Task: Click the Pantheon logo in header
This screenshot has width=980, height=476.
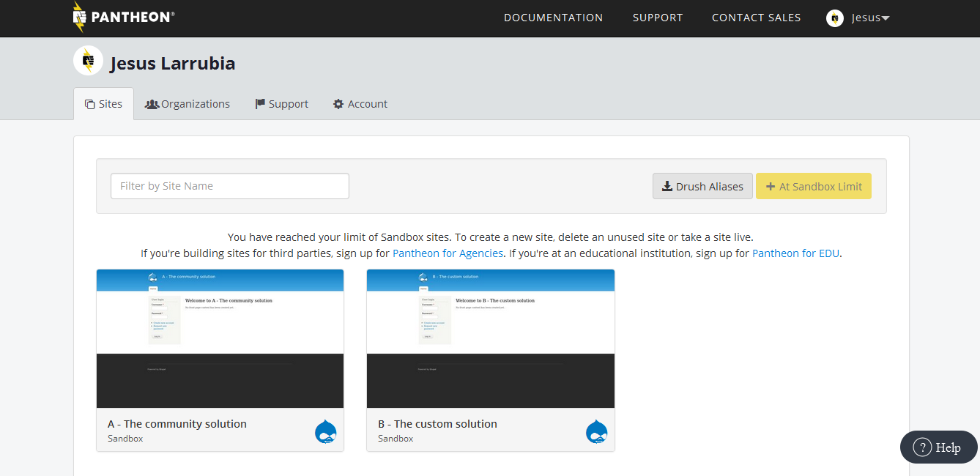Action: pos(123,17)
